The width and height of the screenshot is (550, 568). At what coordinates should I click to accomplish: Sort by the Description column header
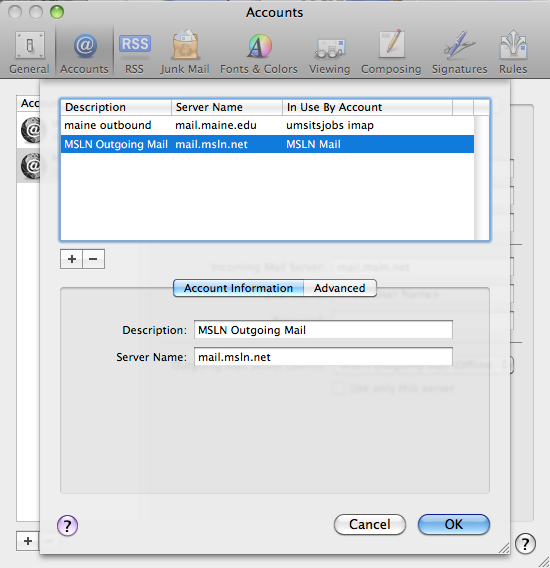pos(116,107)
